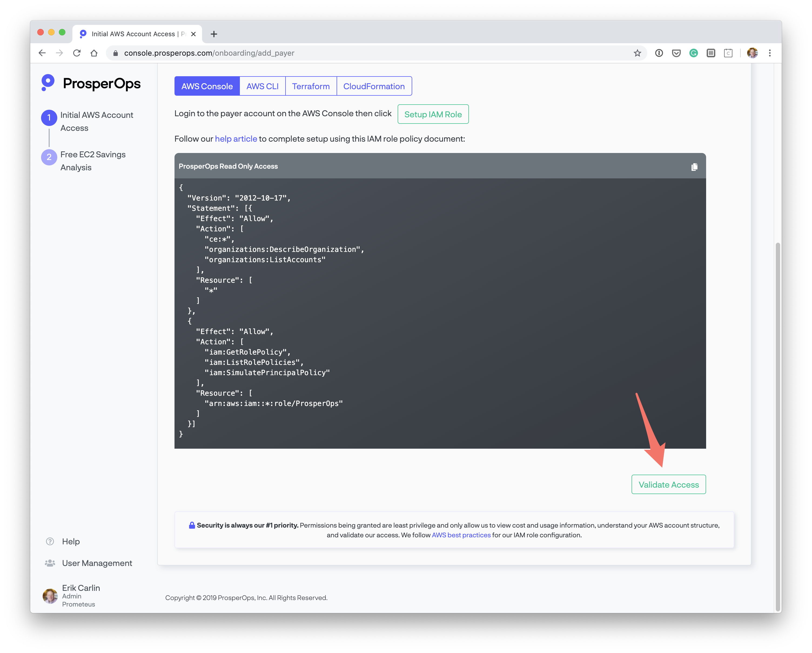Click the iam:GetRolePolicy line
Screen dimensions: 812x653
tap(247, 352)
